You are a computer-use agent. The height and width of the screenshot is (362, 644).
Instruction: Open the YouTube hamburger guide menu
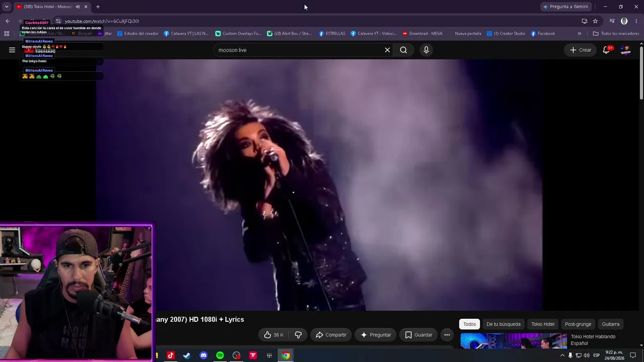[x=12, y=50]
